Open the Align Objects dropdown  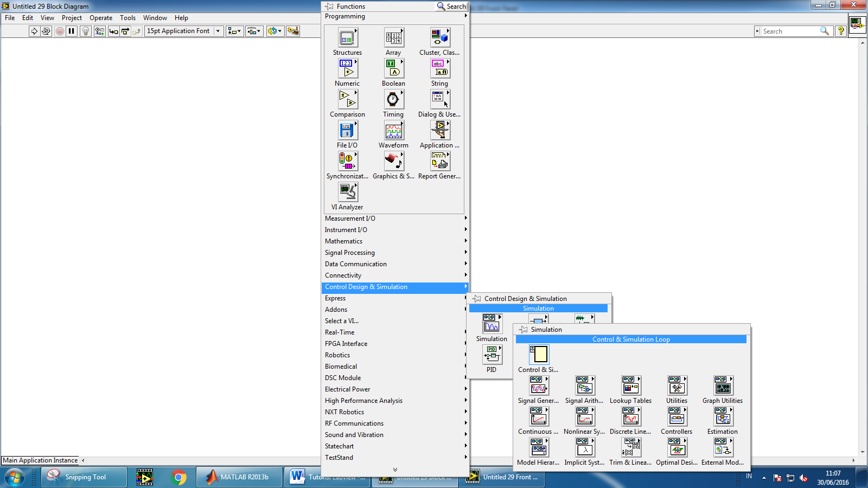pyautogui.click(x=234, y=31)
